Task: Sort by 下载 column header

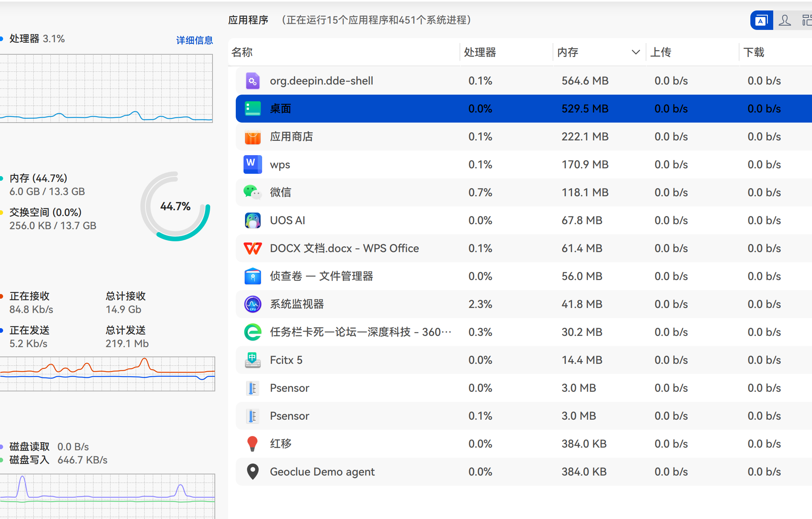Action: tap(754, 52)
